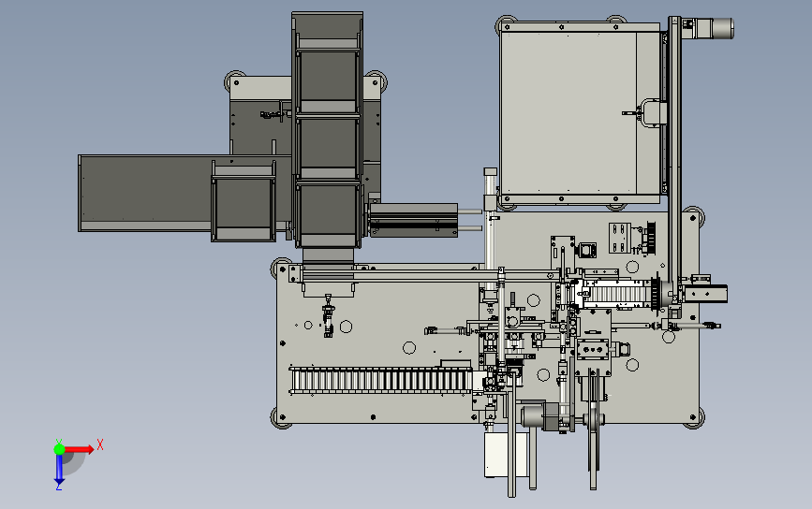Select the white box below the base plate
The image size is (812, 509).
tap(507, 454)
